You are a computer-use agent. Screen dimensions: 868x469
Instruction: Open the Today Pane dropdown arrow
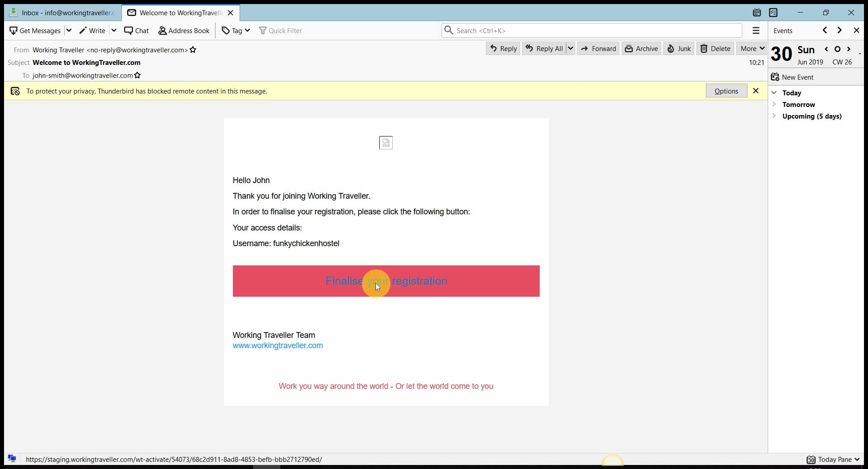pyautogui.click(x=857, y=460)
